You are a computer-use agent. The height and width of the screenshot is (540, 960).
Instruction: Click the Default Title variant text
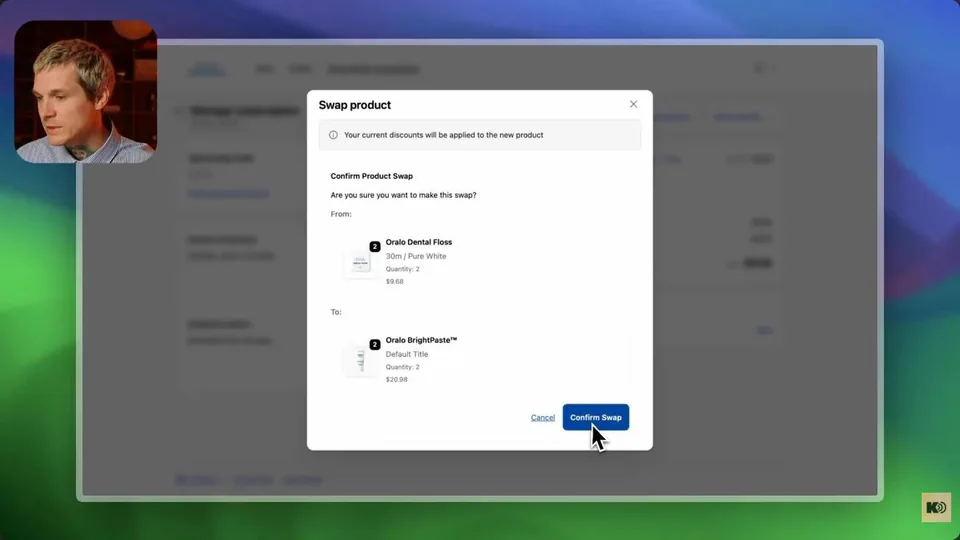407,354
